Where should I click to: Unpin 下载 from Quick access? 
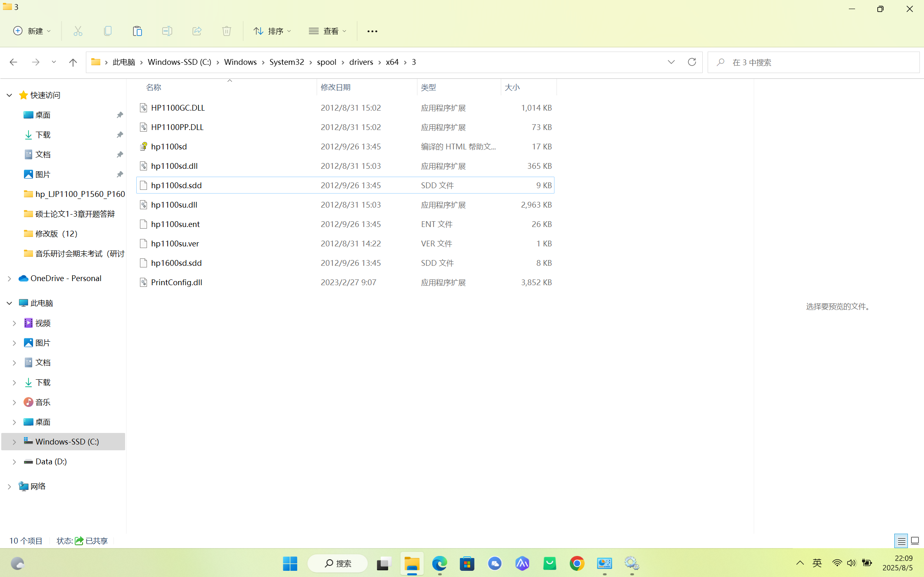[x=120, y=135]
